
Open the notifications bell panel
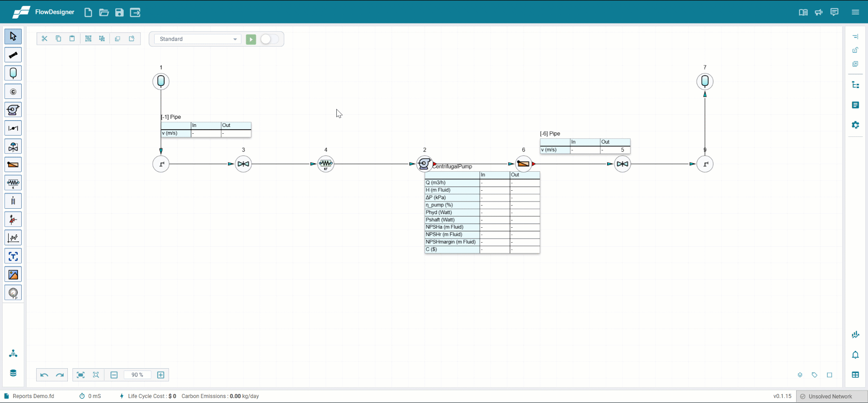pos(855,355)
